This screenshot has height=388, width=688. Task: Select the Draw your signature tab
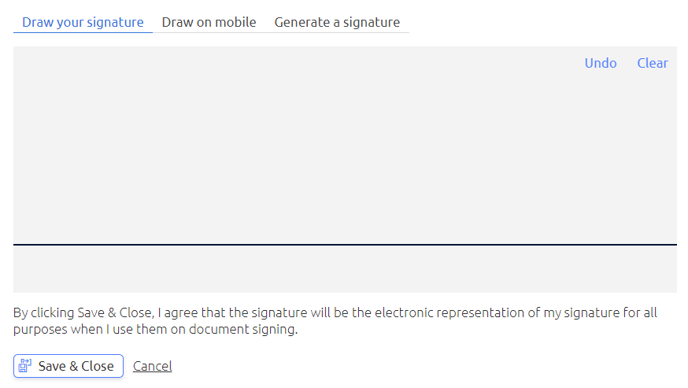[83, 22]
